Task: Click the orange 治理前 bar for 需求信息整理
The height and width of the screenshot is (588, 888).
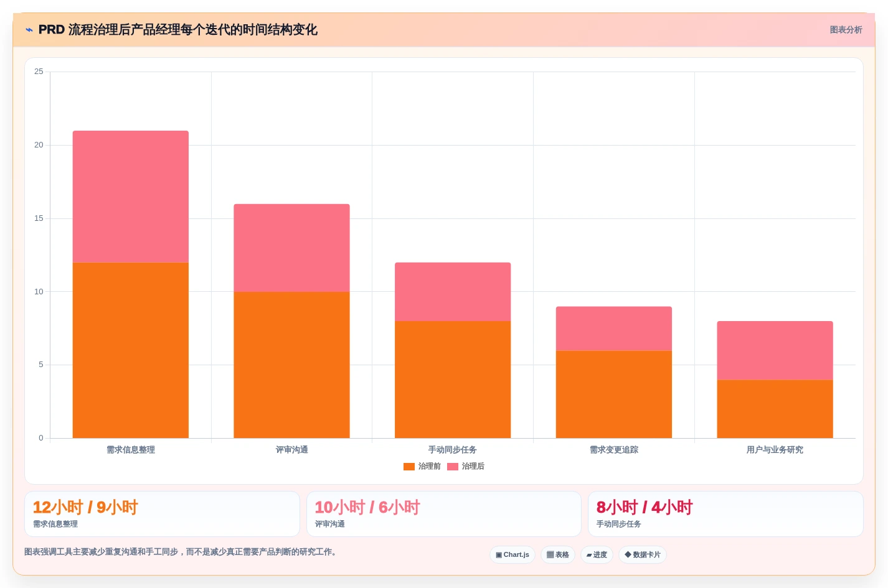Action: 131,350
